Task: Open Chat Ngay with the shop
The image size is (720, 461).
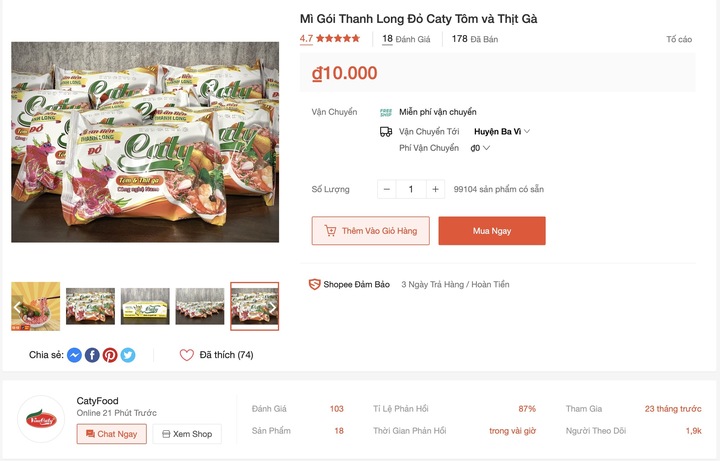Action: (112, 434)
